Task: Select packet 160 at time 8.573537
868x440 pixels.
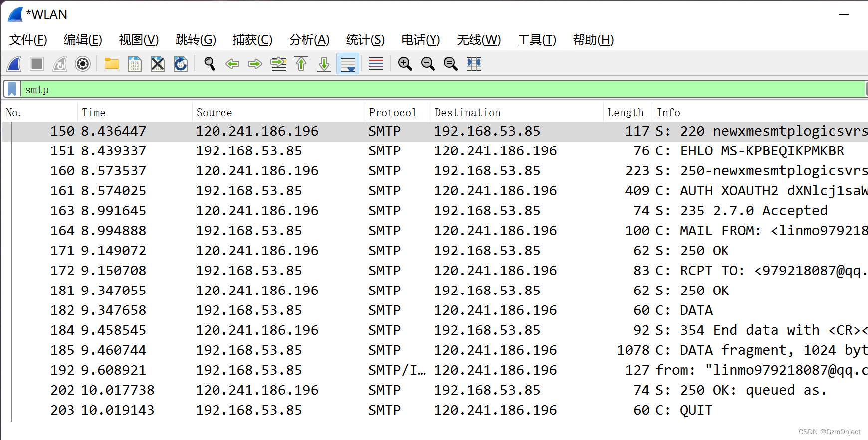Action: pos(434,171)
